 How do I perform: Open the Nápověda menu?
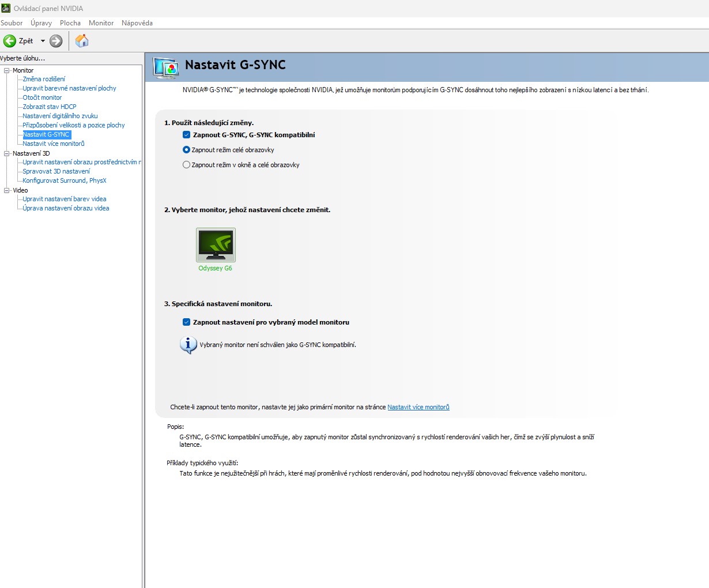pyautogui.click(x=137, y=23)
